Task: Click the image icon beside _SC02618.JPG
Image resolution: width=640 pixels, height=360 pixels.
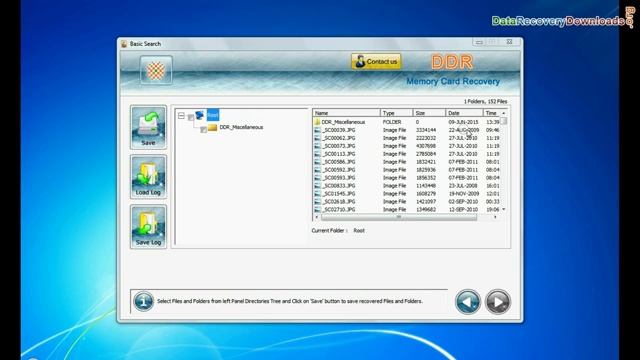Action: tap(317, 202)
